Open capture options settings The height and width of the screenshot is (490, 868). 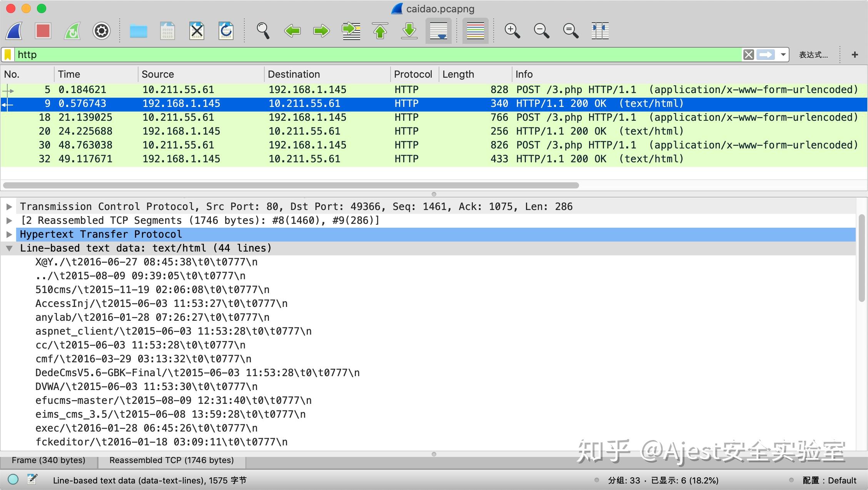click(101, 31)
